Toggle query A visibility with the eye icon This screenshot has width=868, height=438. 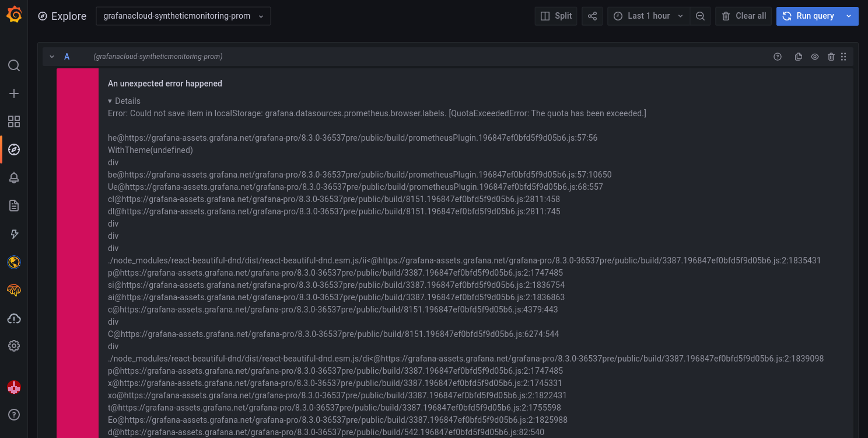pos(815,57)
